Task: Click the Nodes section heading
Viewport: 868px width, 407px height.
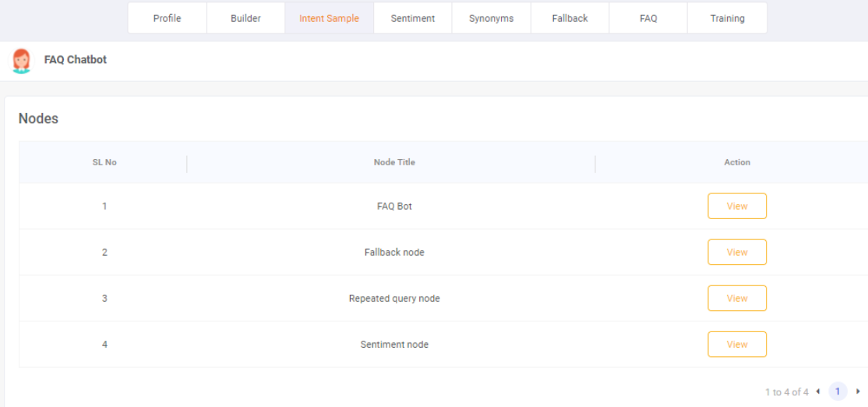Action: [x=38, y=119]
